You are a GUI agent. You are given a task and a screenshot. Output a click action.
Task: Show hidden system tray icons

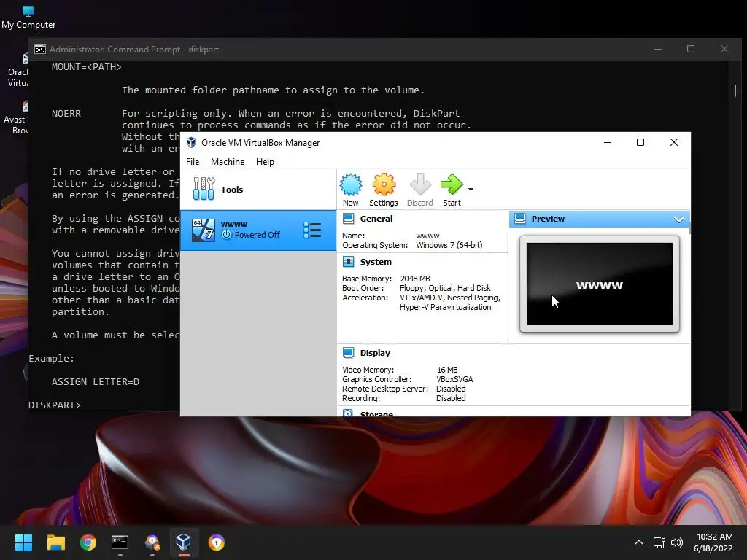[x=639, y=542]
